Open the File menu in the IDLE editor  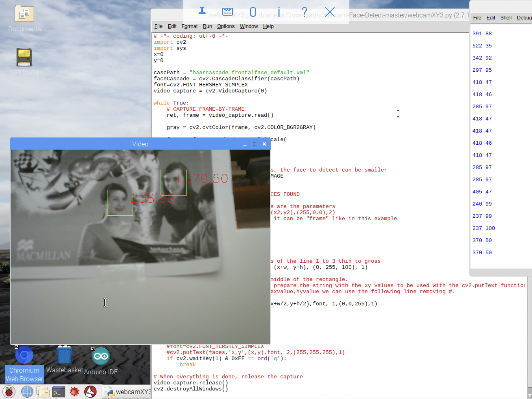click(x=158, y=26)
